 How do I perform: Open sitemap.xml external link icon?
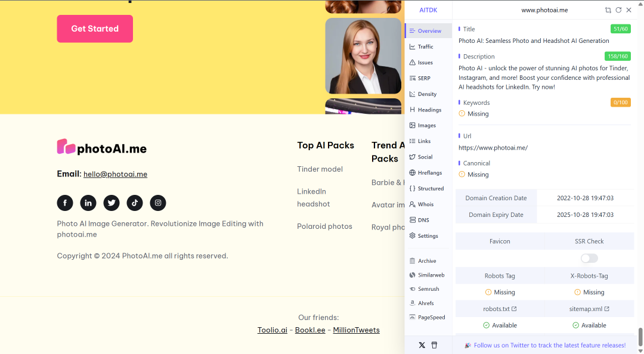tap(607, 309)
